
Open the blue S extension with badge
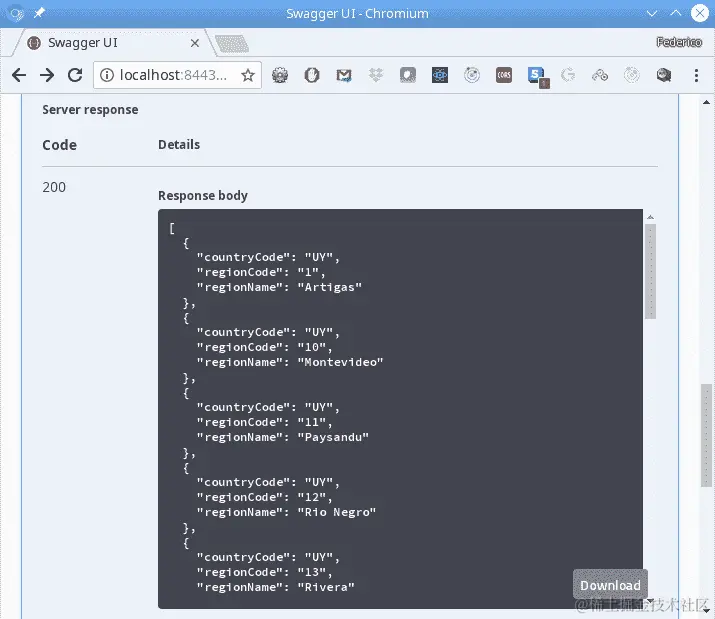tap(538, 77)
